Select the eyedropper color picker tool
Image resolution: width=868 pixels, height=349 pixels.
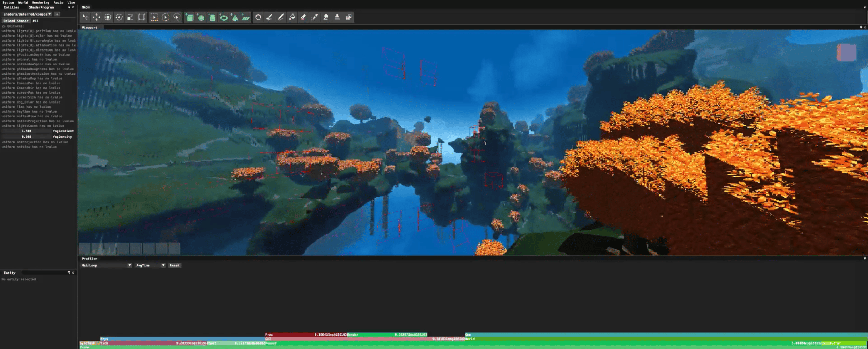(x=314, y=17)
